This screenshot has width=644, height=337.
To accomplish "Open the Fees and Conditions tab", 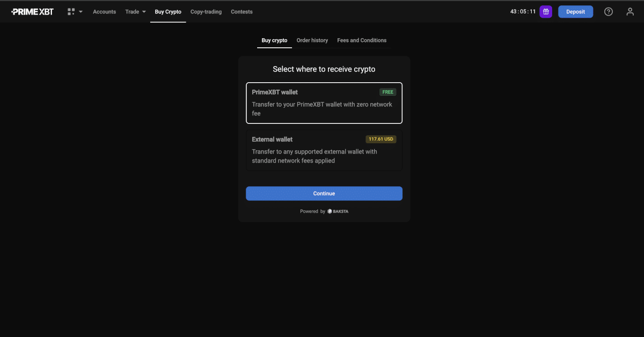I will pos(362,40).
